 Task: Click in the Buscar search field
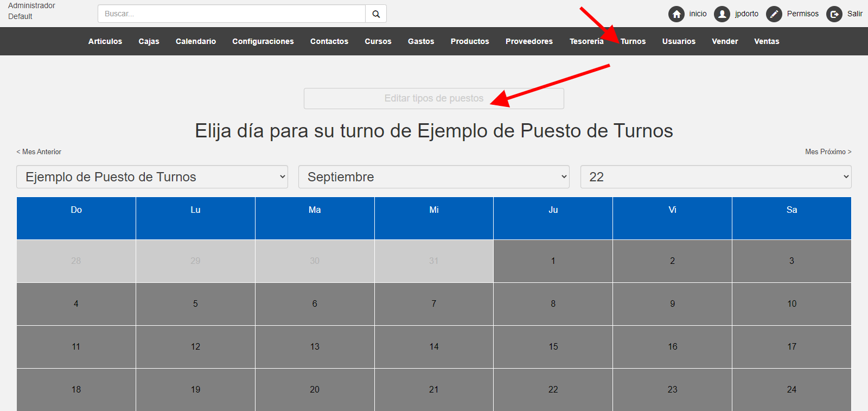pos(232,14)
